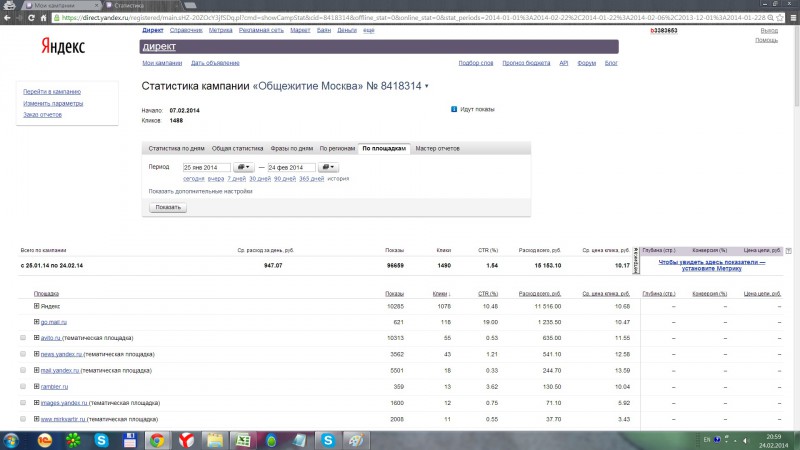The width and height of the screenshot is (800, 450).
Task: Show 'Показать дополнительные настройки' options
Action: tap(200, 191)
